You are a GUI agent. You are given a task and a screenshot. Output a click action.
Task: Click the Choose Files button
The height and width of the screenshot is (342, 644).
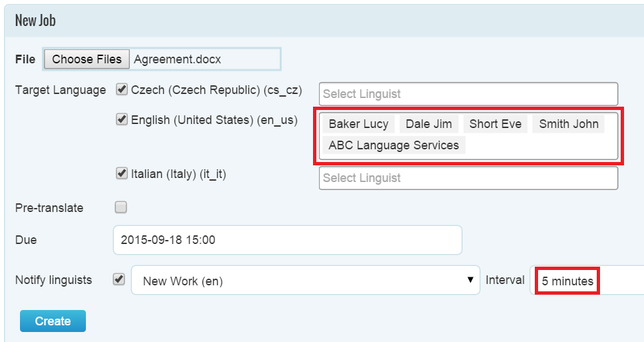point(87,59)
